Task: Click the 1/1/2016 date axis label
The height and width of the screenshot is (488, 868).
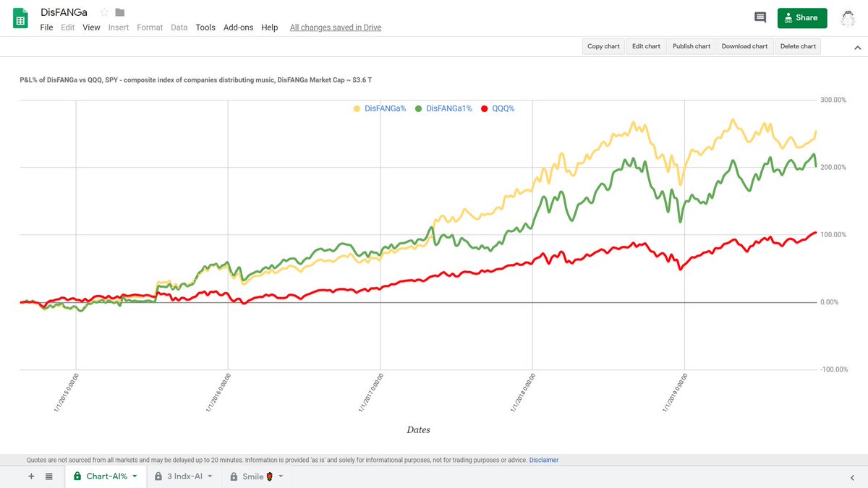Action: coord(218,393)
